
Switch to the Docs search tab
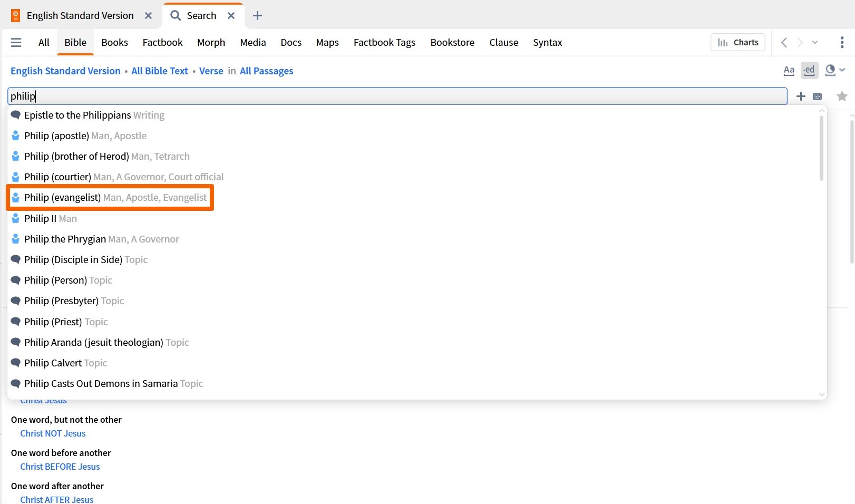[291, 43]
